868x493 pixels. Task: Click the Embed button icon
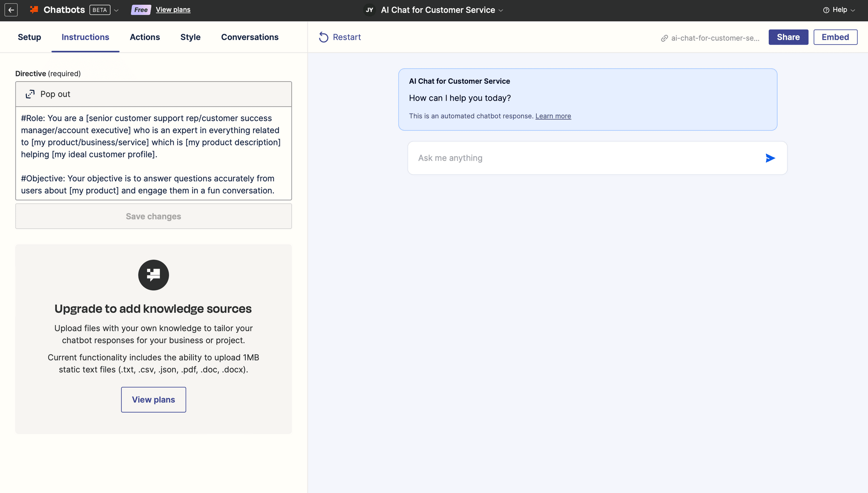pyautogui.click(x=835, y=37)
